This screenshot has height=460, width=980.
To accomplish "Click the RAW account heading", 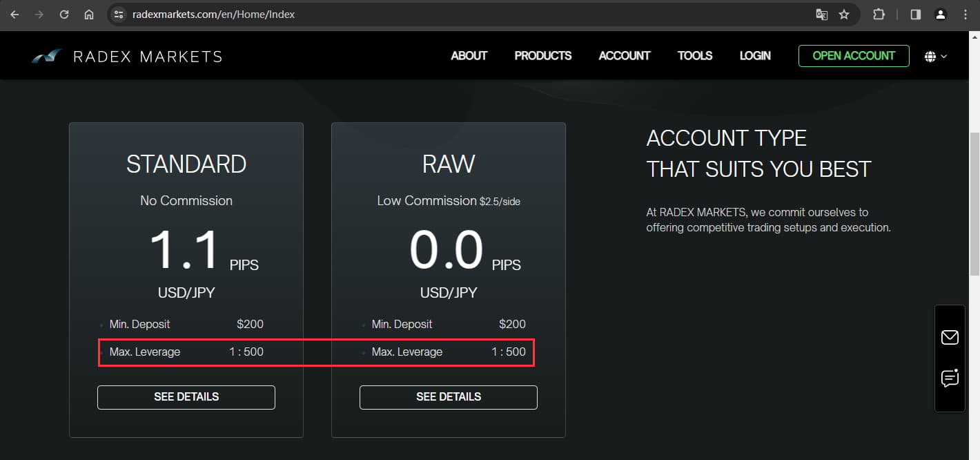I will click(449, 164).
